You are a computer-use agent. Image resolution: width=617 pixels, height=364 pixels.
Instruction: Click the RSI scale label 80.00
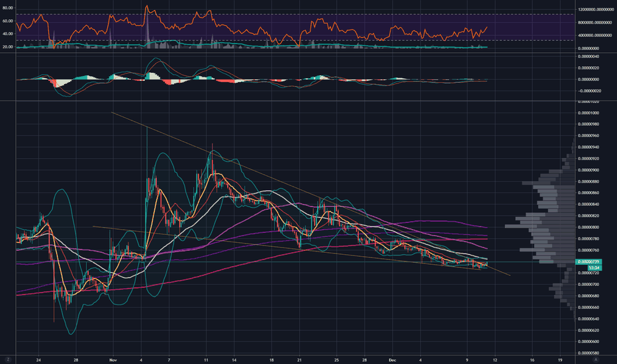[x=7, y=8]
